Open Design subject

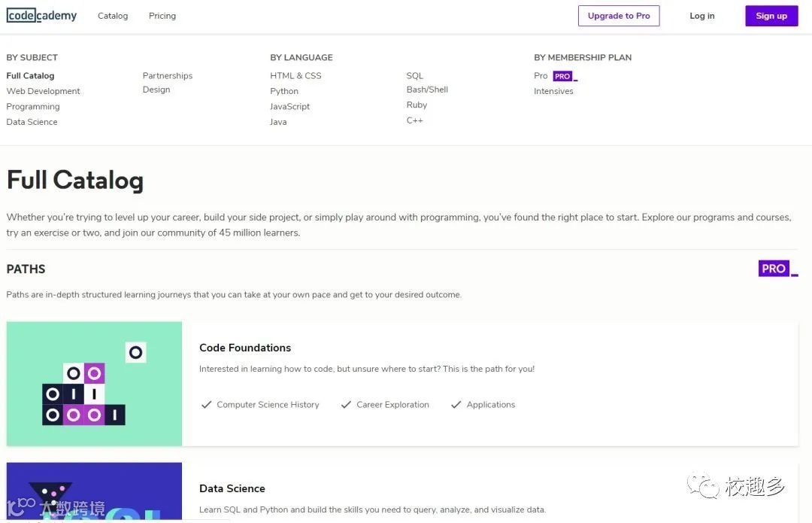156,90
